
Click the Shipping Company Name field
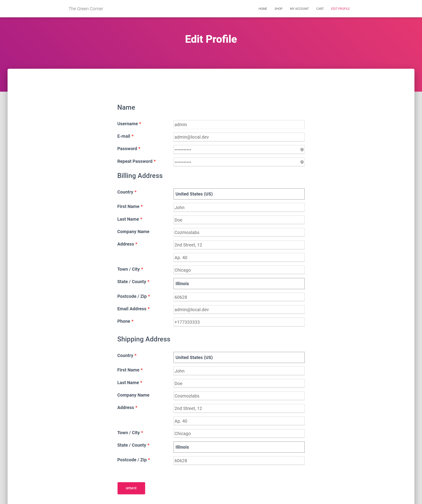[239, 396]
